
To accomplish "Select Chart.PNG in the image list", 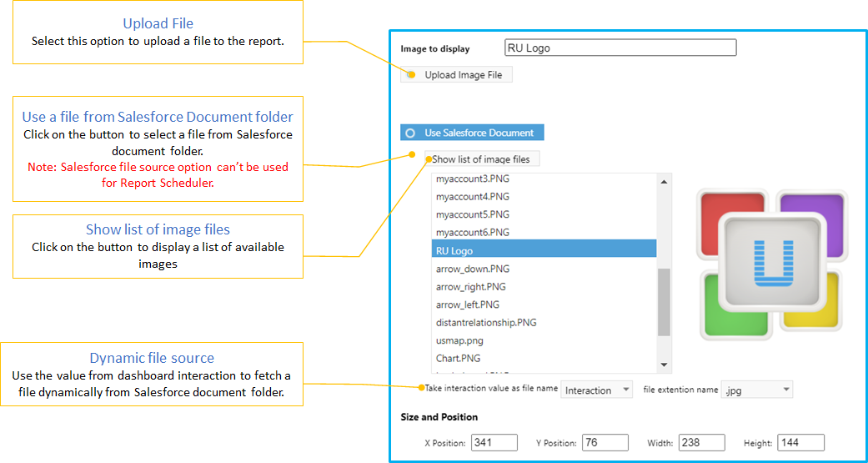I will [544, 358].
